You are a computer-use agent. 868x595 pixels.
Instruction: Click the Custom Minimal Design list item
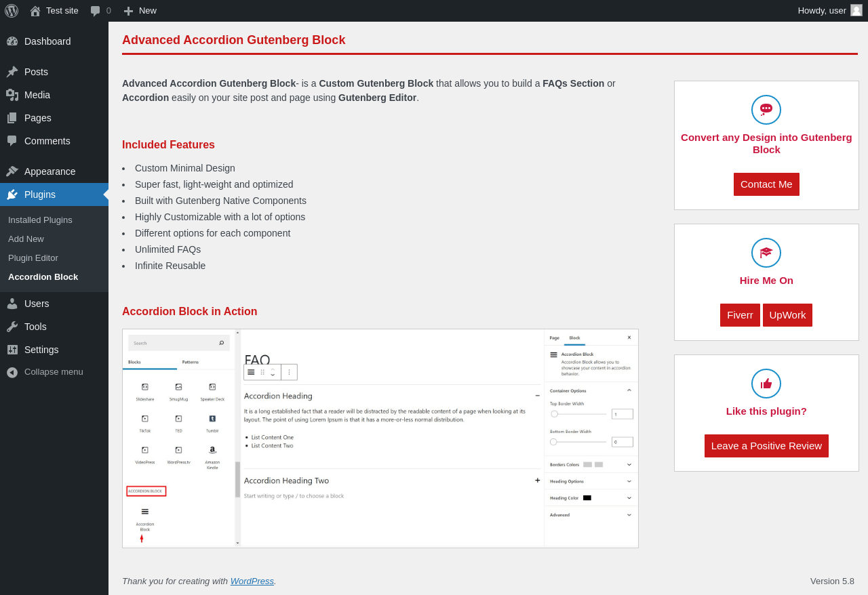point(185,168)
